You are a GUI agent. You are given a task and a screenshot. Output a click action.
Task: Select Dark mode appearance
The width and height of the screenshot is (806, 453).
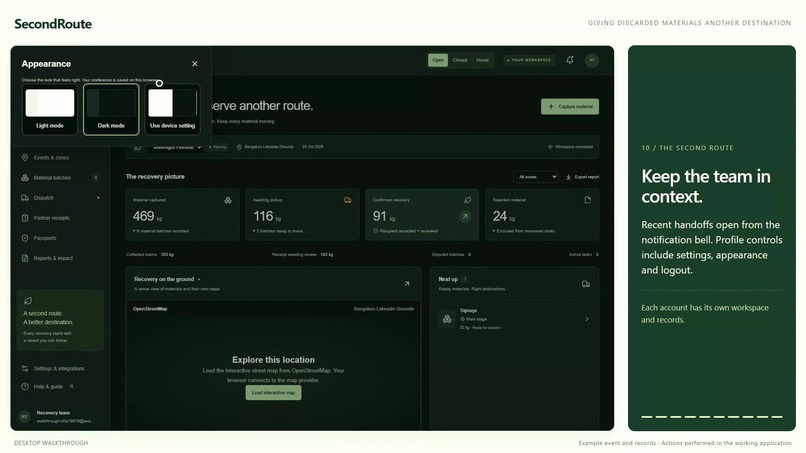111,110
